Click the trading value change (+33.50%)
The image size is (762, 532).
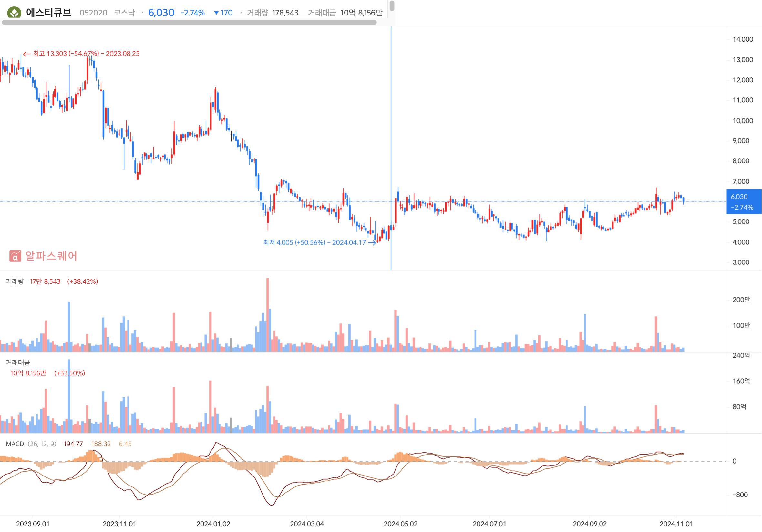(x=70, y=373)
